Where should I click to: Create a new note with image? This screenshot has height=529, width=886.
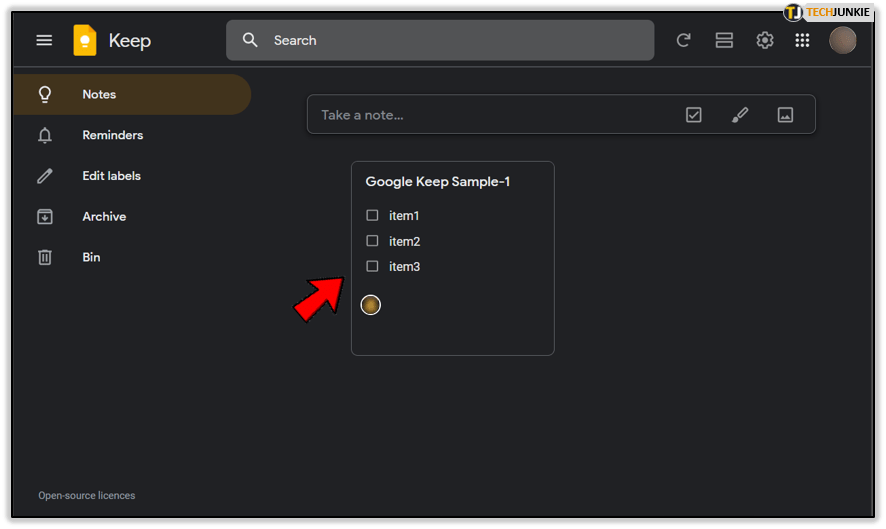click(x=785, y=115)
